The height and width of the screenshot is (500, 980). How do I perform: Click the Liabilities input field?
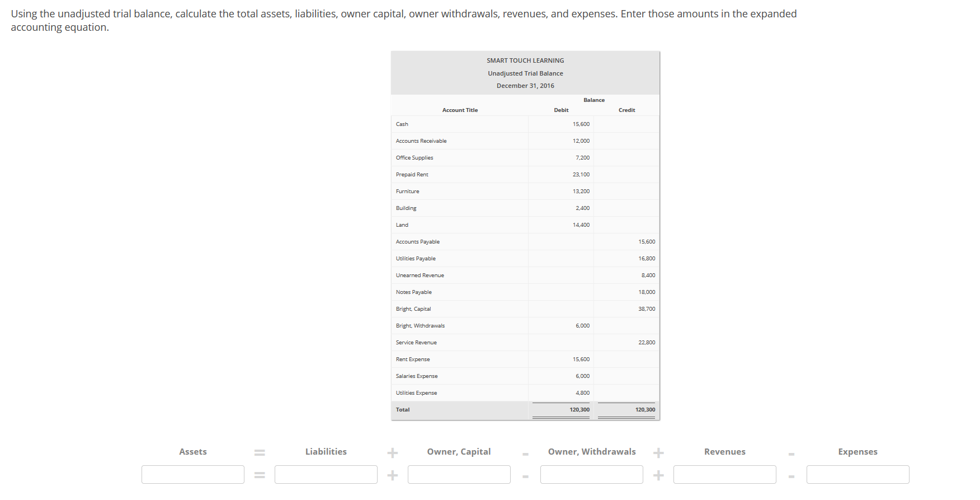click(326, 474)
